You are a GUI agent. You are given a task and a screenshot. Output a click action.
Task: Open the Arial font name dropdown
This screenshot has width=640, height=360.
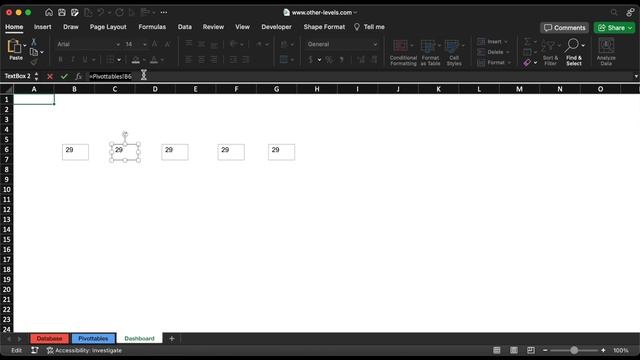pos(118,44)
